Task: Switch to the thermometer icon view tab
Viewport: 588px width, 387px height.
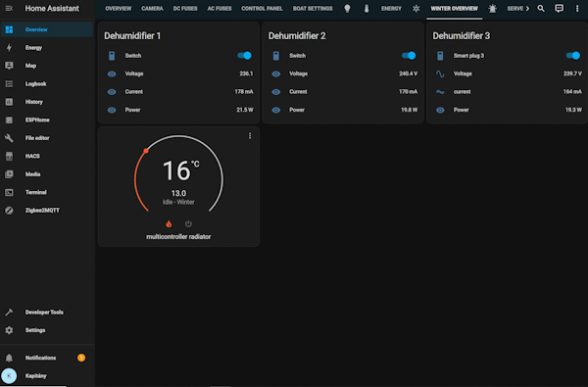Action: pyautogui.click(x=367, y=9)
